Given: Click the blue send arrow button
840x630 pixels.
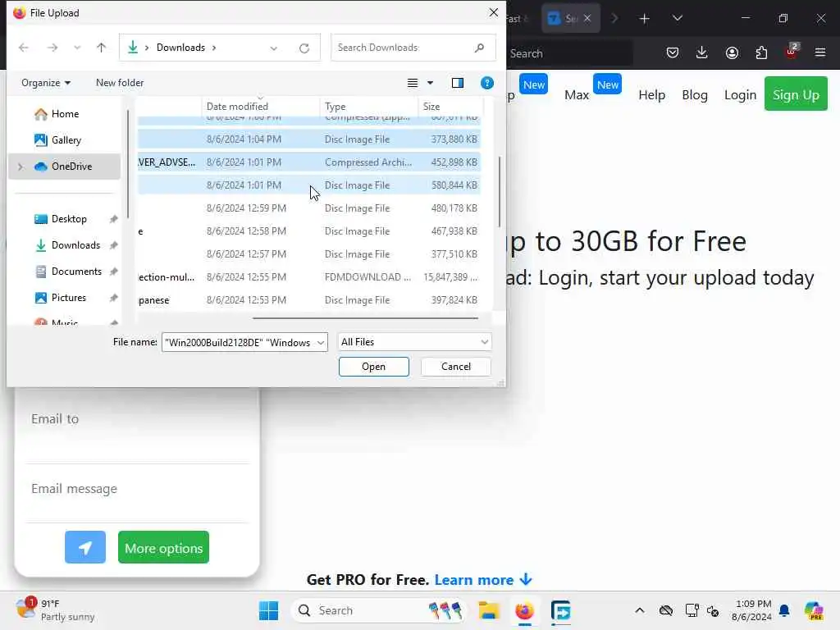Looking at the screenshot, I should 85,547.
